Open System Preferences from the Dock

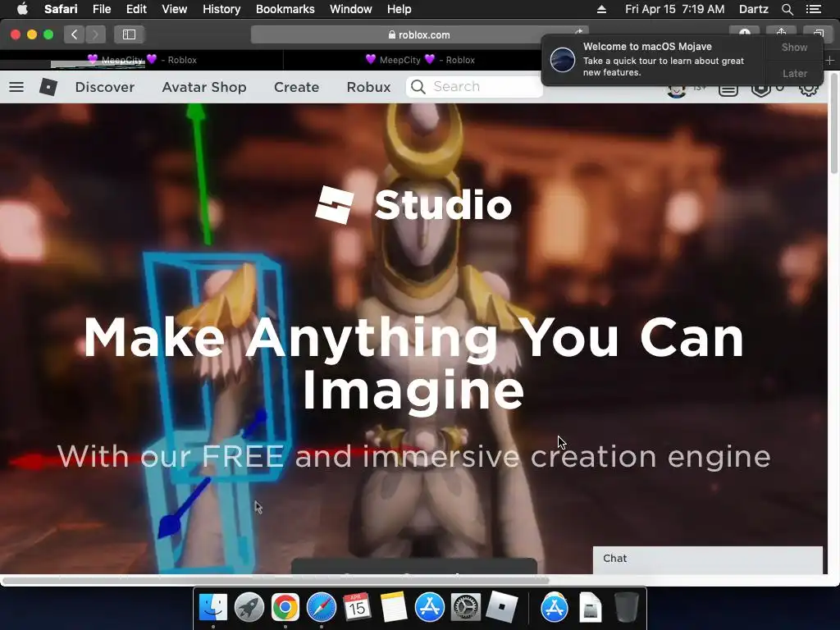465,608
